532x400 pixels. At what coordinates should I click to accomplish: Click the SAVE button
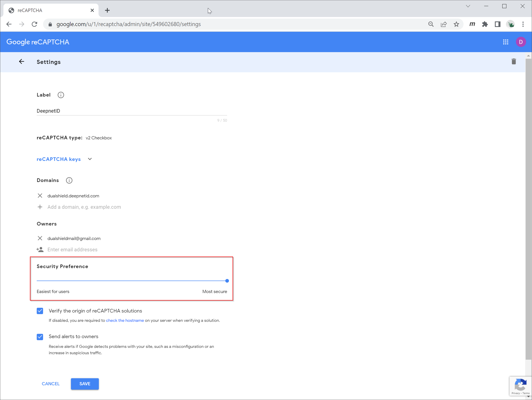click(x=85, y=383)
